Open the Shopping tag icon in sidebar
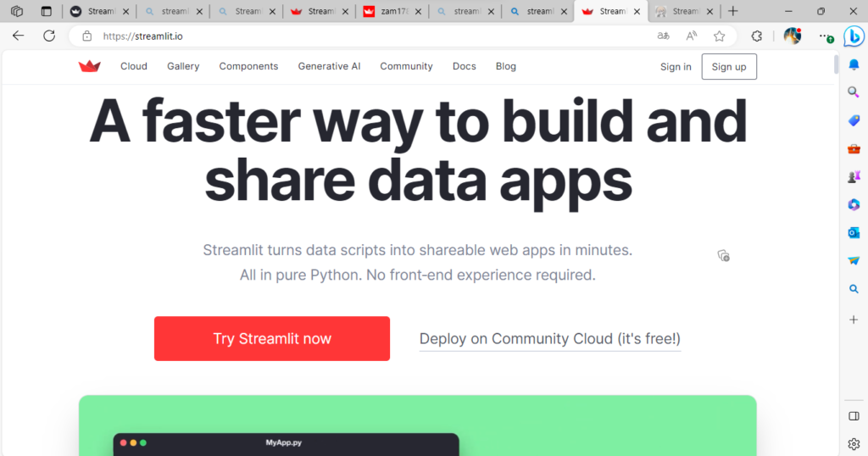The height and width of the screenshot is (456, 868). tap(854, 120)
